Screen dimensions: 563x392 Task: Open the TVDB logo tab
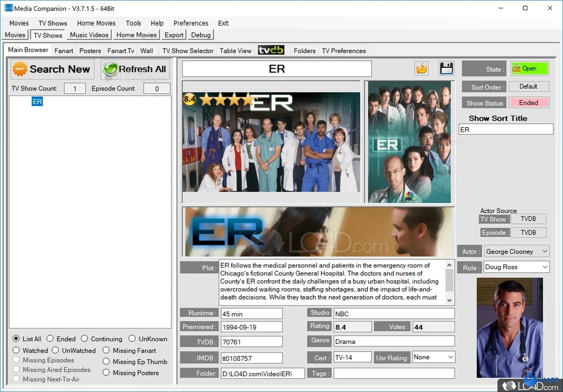click(x=271, y=50)
